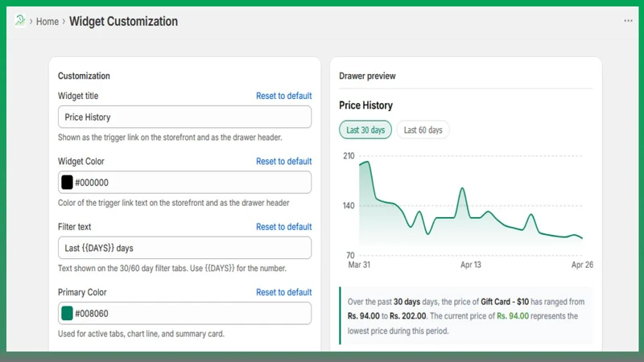Screen dimensions: 644x362
Task: Click Gift Card - $10 product name
Action: [505, 302]
